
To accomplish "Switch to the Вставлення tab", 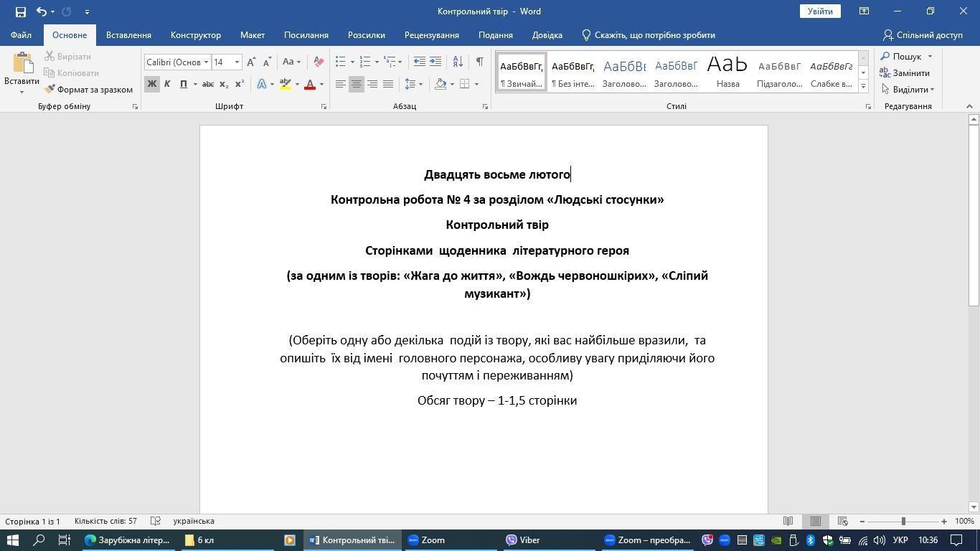I will (128, 35).
